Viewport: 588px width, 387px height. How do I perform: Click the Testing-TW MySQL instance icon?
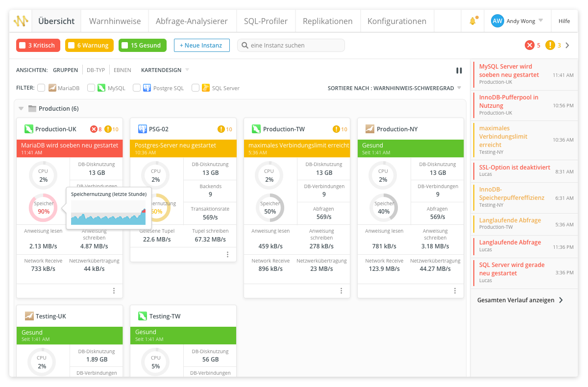(143, 316)
